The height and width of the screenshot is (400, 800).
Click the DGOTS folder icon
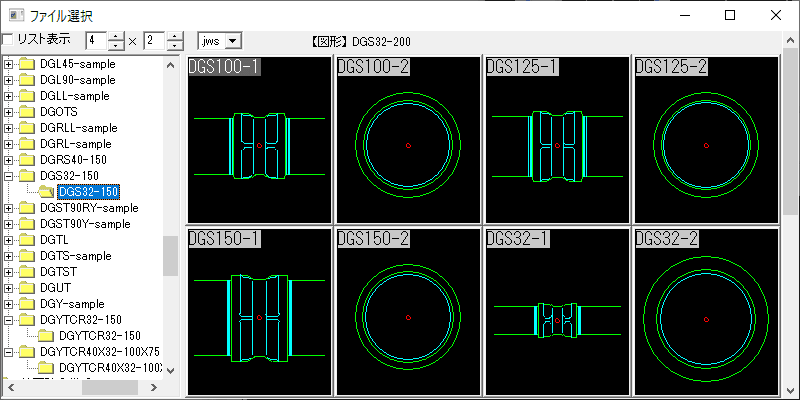click(x=26, y=112)
